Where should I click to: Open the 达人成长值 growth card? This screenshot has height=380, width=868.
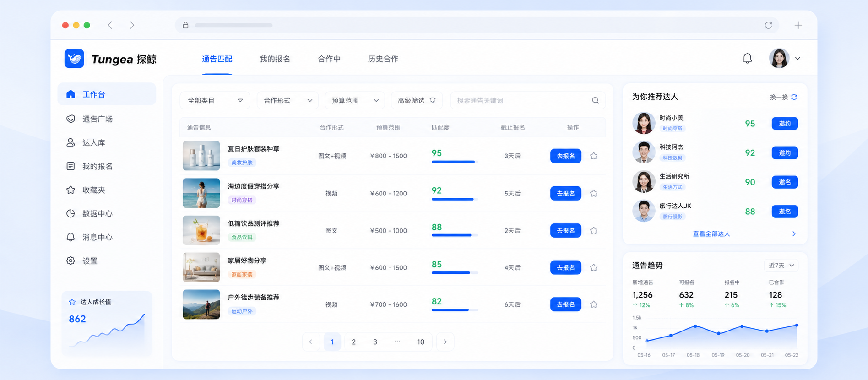107,323
